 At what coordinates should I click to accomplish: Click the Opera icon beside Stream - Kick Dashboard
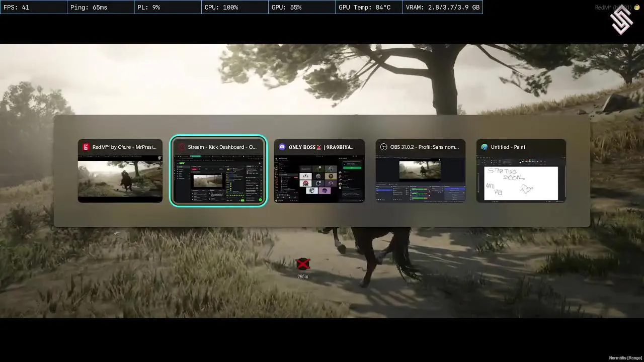[x=182, y=147]
